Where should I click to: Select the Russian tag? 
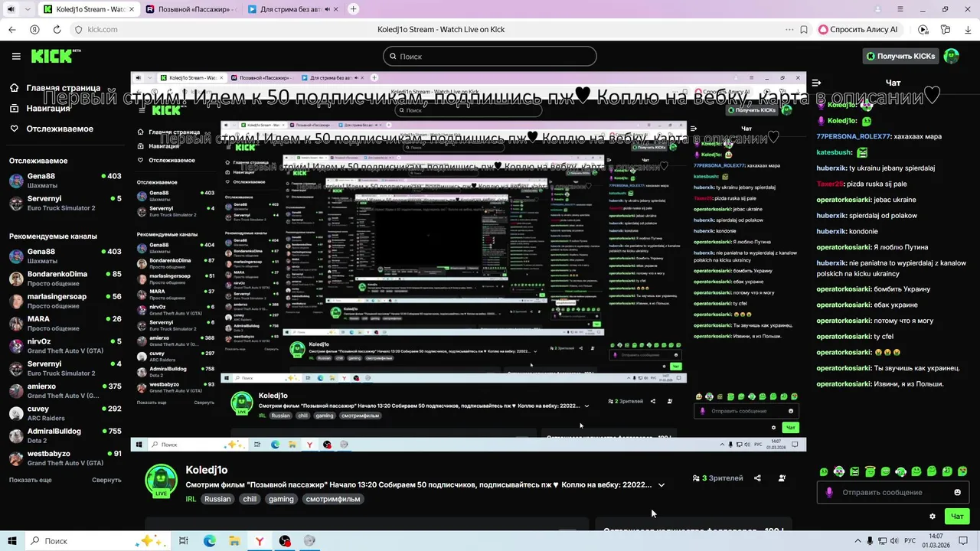pos(217,499)
